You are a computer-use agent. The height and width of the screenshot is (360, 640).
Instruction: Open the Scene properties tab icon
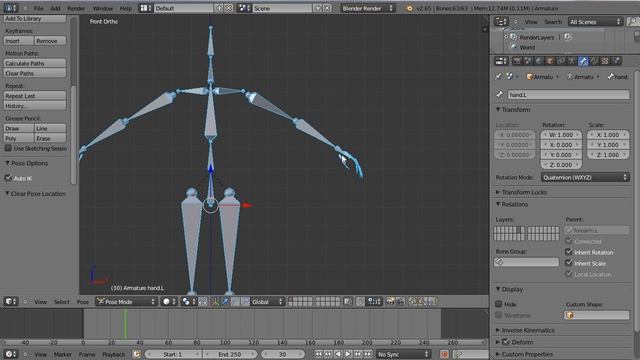pos(528,61)
